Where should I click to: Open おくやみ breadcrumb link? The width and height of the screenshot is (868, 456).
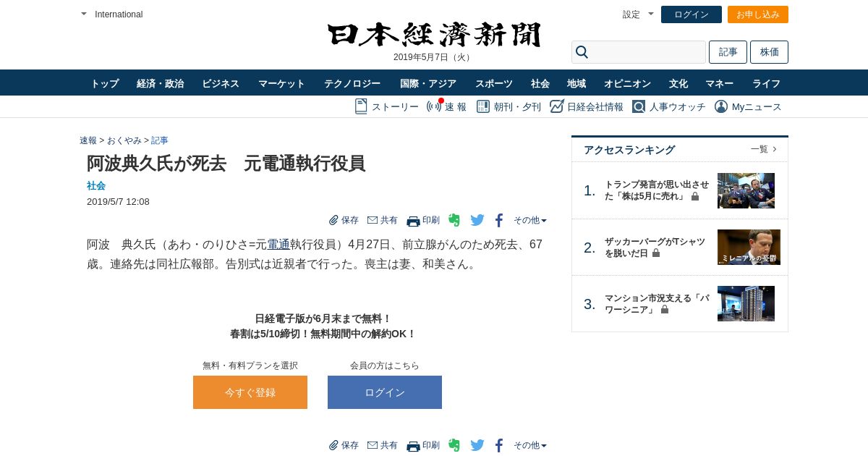(124, 140)
